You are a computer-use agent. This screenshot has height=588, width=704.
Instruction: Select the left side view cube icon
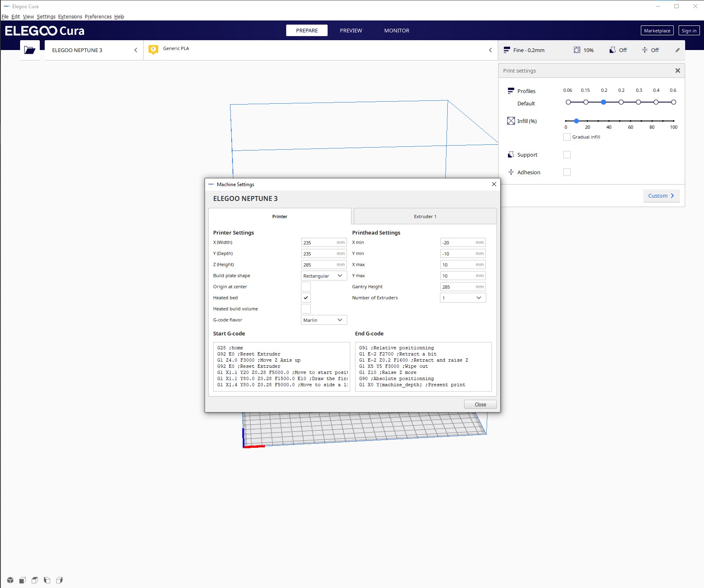pos(47,580)
